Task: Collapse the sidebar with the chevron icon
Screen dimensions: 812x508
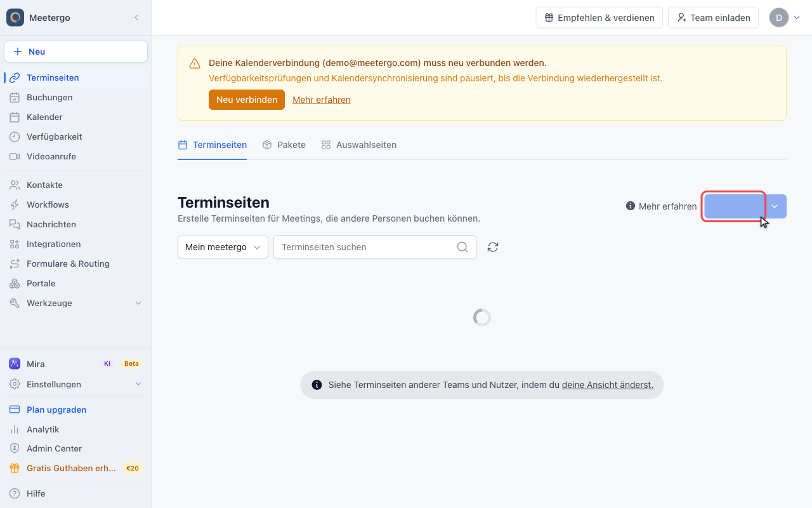Action: (x=136, y=18)
